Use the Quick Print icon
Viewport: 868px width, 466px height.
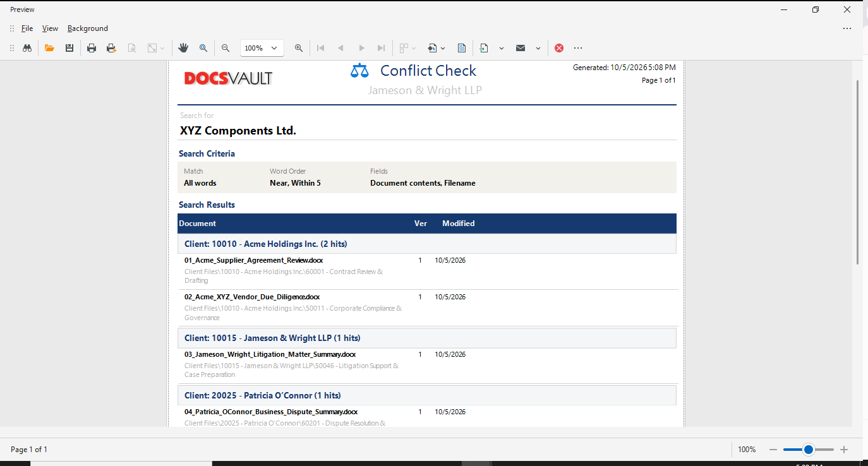[x=112, y=48]
